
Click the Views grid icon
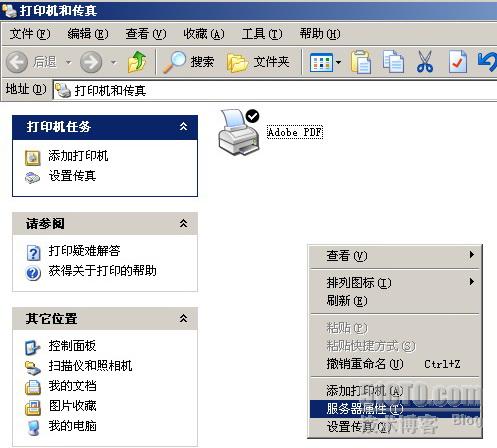[321, 62]
